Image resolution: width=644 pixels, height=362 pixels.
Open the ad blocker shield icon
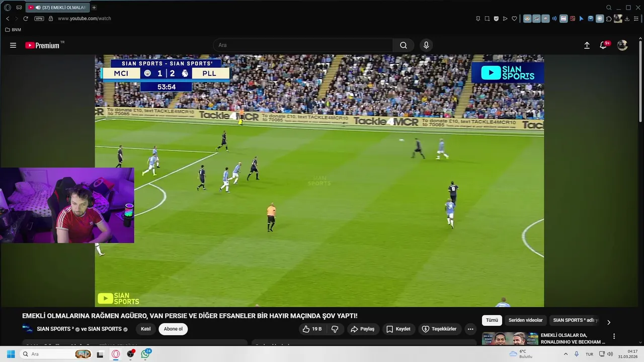click(496, 19)
